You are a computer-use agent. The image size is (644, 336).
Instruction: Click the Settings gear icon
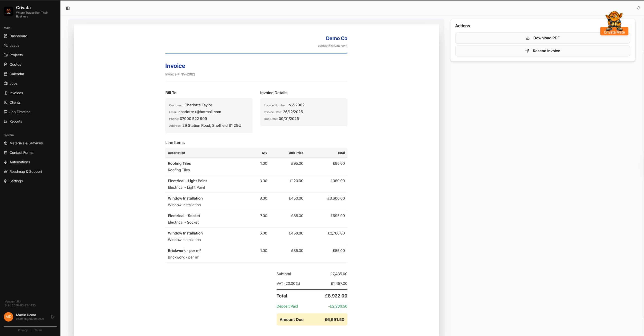point(6,181)
